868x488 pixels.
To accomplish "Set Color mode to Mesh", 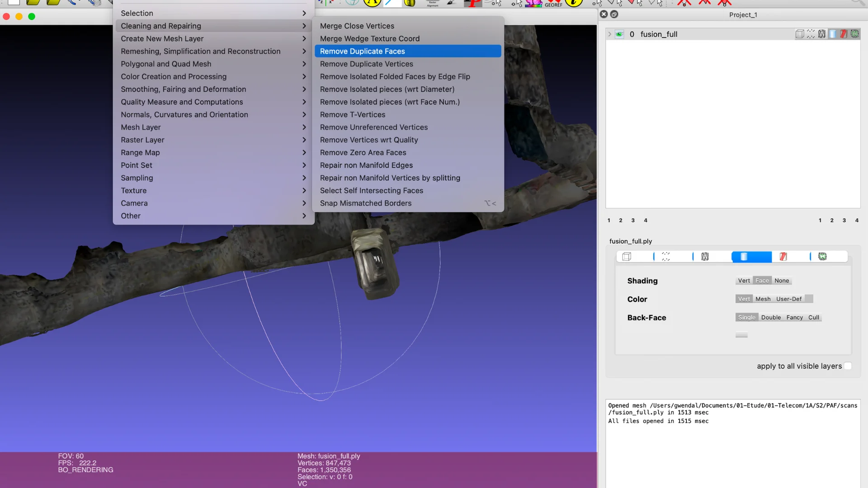I will pos(763,299).
